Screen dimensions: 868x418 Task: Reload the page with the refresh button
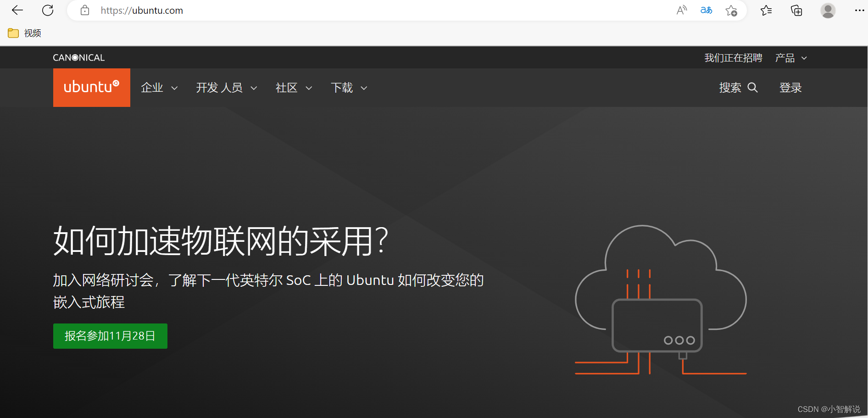[x=47, y=10]
